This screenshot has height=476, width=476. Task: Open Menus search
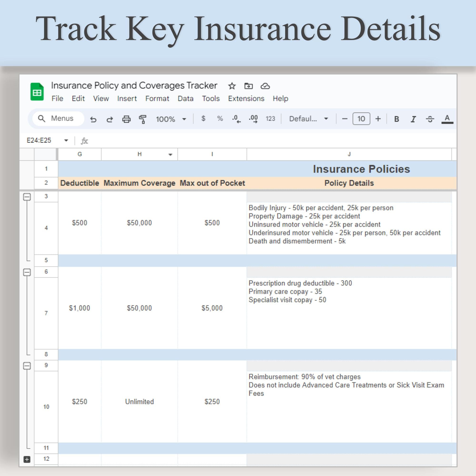pos(58,118)
